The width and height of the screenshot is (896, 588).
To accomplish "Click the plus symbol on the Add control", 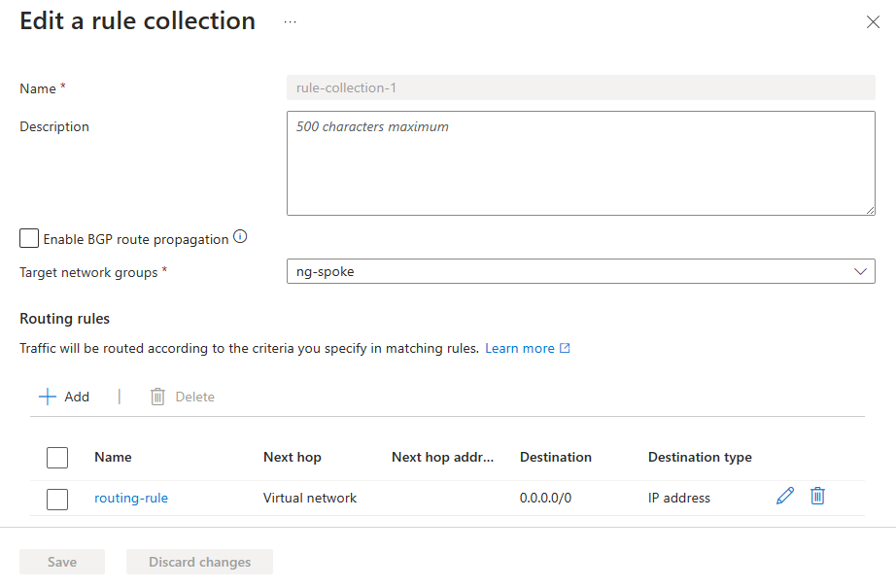I will click(x=47, y=396).
